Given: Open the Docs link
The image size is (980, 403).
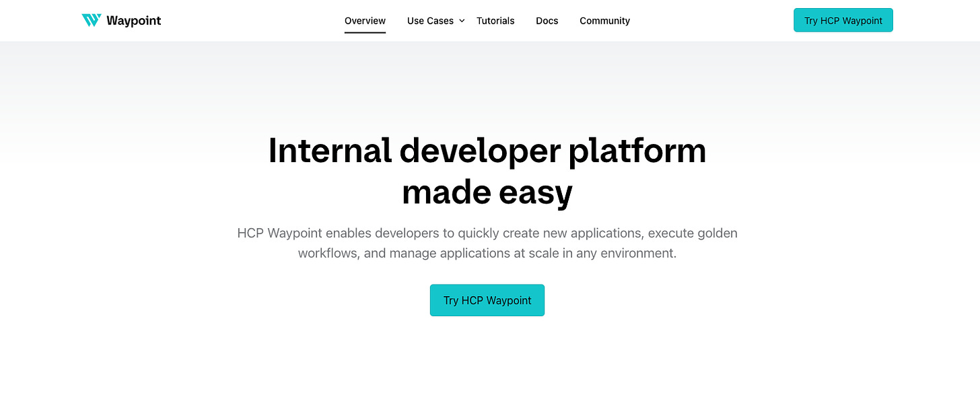Looking at the screenshot, I should pyautogui.click(x=547, y=21).
